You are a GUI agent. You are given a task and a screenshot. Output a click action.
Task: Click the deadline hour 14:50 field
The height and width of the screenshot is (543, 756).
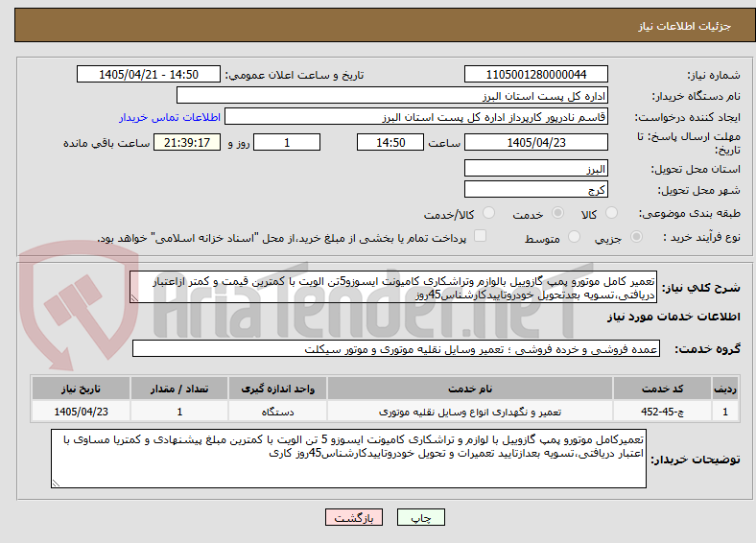click(390, 142)
